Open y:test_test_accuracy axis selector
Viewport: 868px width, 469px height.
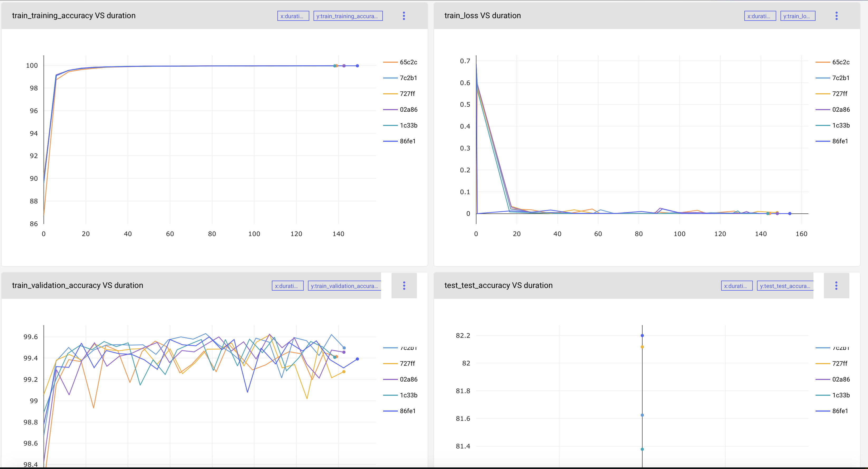click(x=785, y=286)
